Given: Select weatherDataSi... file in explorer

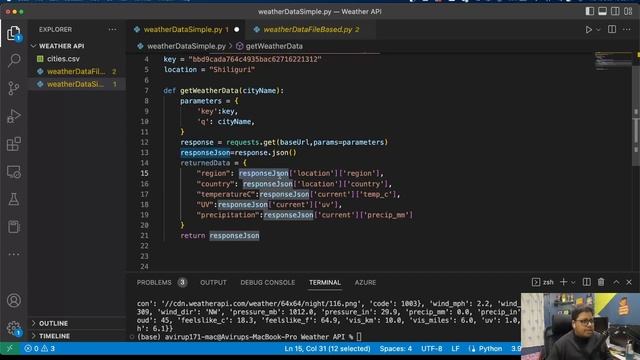Looking at the screenshot, I should (x=76, y=84).
